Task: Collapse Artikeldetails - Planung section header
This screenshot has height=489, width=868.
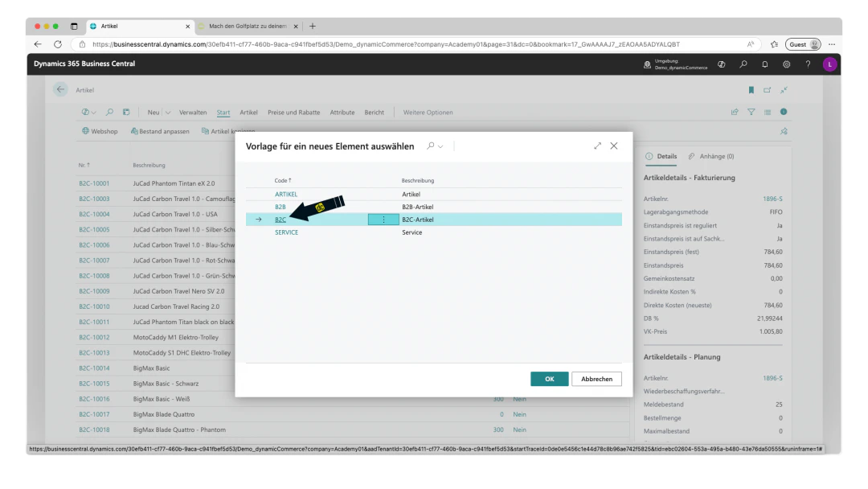Action: (x=682, y=357)
